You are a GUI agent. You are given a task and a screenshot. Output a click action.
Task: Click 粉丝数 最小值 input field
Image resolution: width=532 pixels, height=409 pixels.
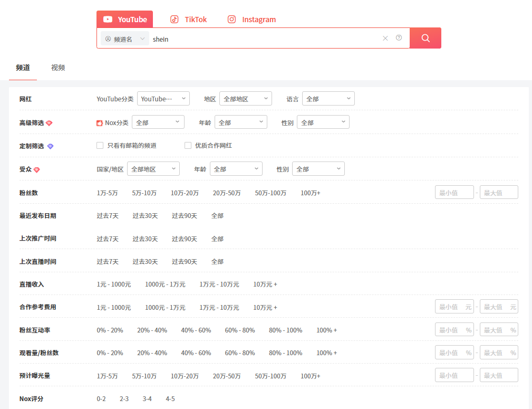coord(454,193)
